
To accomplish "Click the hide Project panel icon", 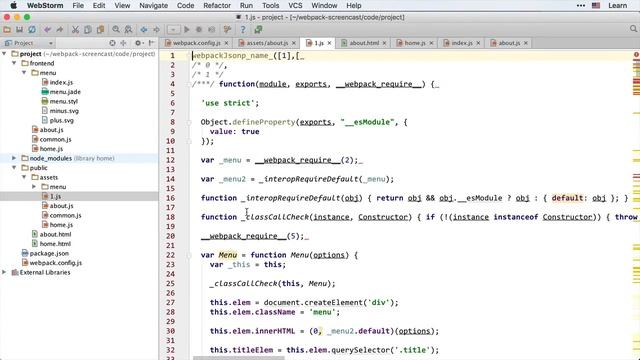I will coord(151,43).
